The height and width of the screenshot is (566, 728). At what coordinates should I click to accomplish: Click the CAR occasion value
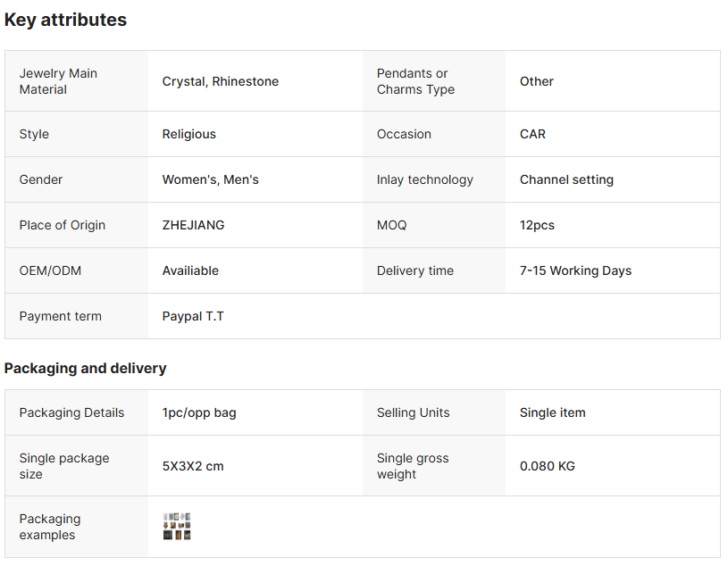coord(532,134)
